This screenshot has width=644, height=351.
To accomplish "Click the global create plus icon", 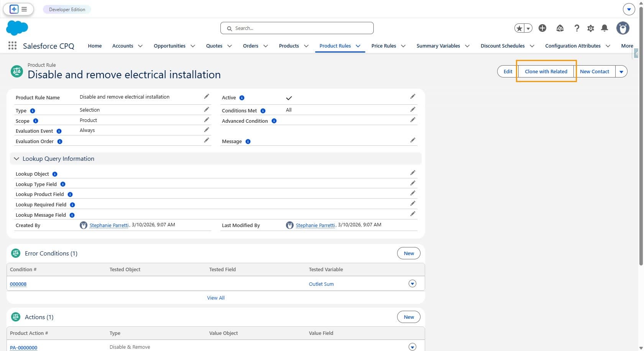I will (542, 28).
